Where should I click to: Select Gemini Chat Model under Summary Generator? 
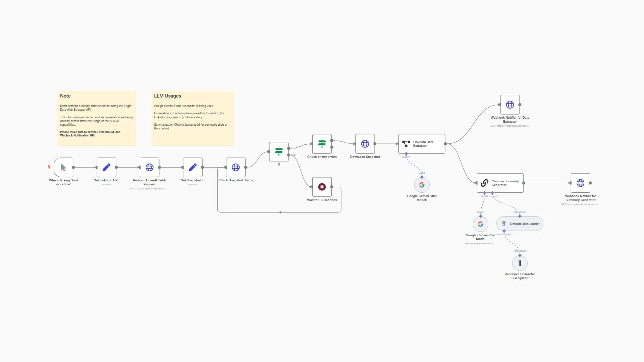point(481,224)
